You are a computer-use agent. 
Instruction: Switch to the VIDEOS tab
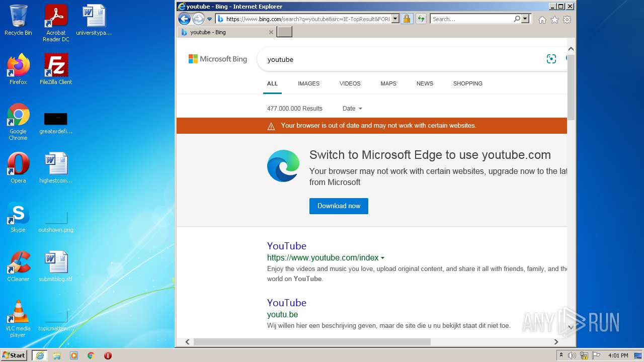click(x=350, y=83)
